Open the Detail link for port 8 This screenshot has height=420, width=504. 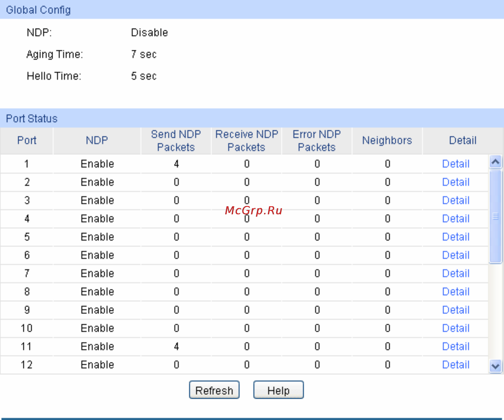(456, 292)
